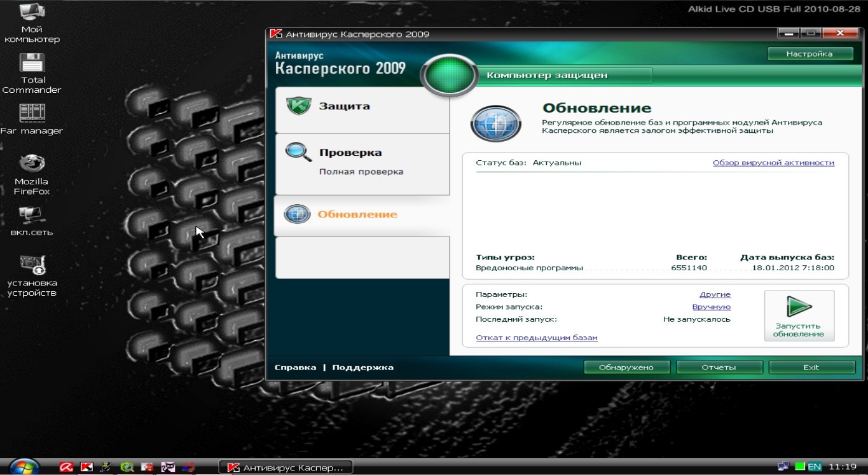The height and width of the screenshot is (475, 868).
Task: Click the 18.01.2012 7:18:00 release date
Action: (x=793, y=268)
